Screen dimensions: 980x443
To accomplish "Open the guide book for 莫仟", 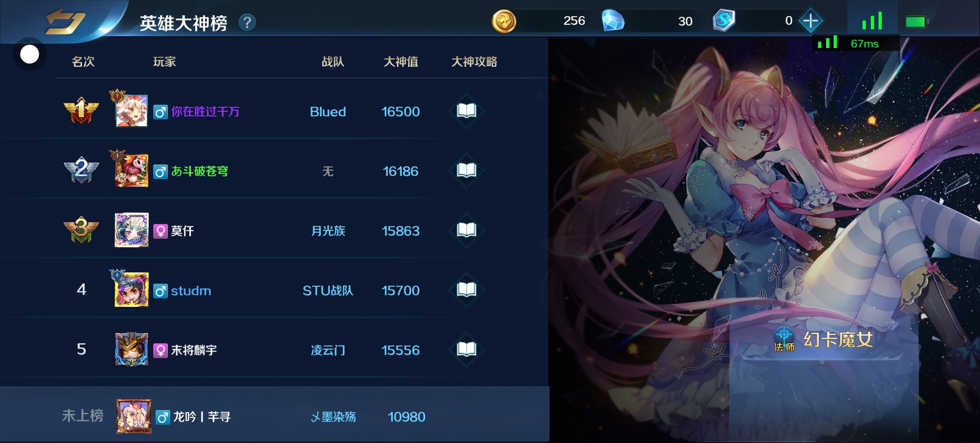I will (x=466, y=230).
